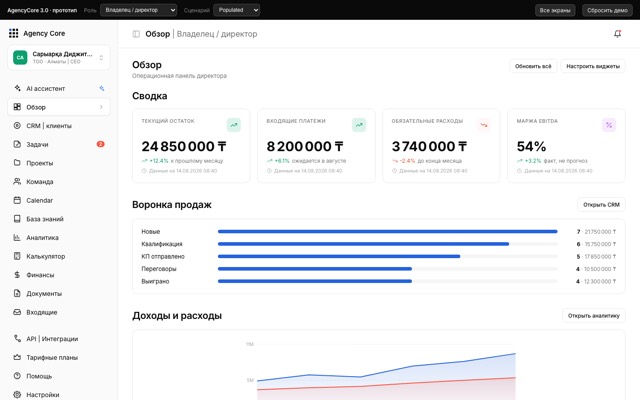640x400 pixels.
Task: Click the red downtrend icon on Обязательные расходы card
Action: (484, 125)
